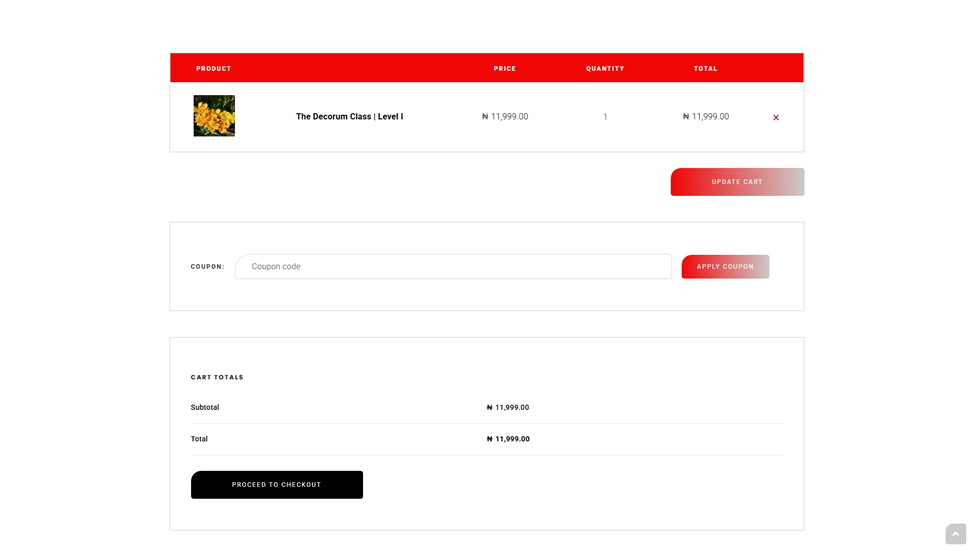Click the Coupon label beside the input
This screenshot has height=552, width=975.
(207, 267)
